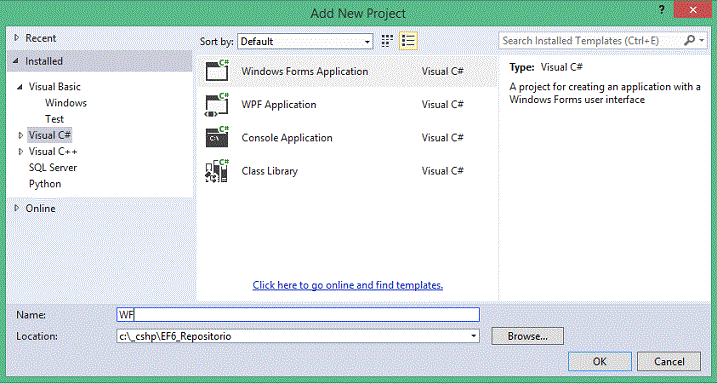Screen dimensions: 717x384
Task: Confirm with the OK button
Action: pyautogui.click(x=599, y=361)
